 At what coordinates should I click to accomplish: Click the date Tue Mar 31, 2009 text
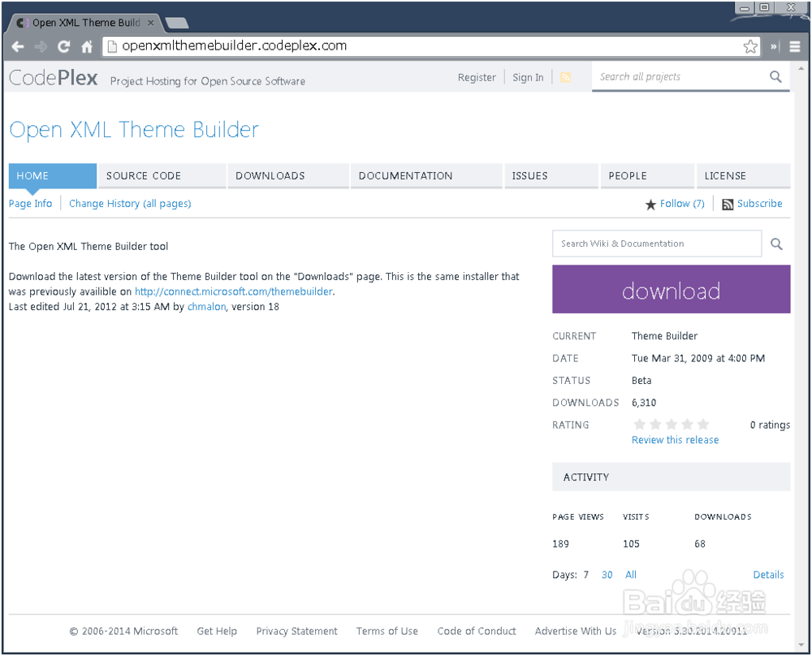tap(698, 358)
